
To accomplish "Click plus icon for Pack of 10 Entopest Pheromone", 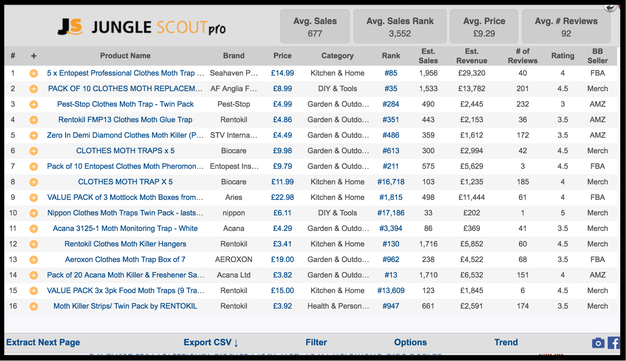I will 34,167.
